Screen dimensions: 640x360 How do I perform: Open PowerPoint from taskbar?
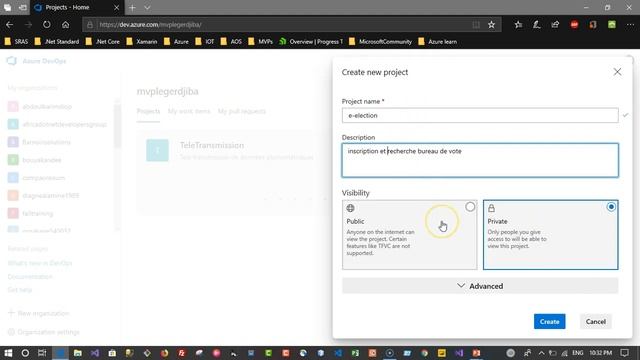pyautogui.click(x=476, y=353)
